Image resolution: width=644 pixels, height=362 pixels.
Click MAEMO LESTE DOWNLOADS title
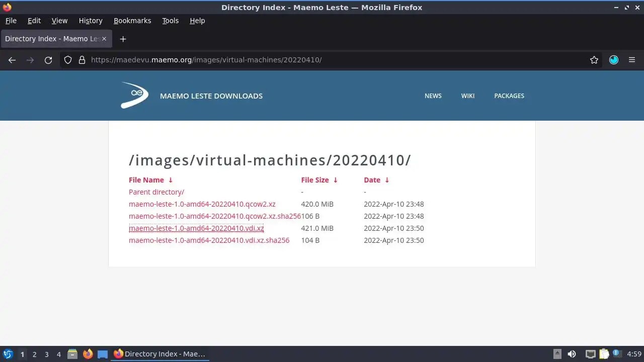click(211, 96)
